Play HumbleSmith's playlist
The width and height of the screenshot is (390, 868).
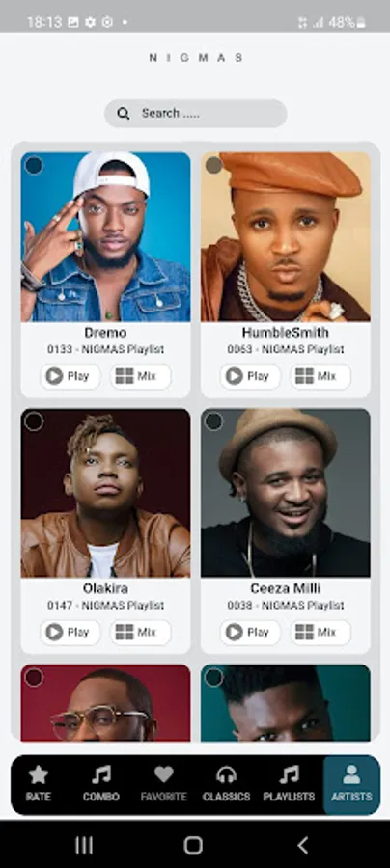250,376
